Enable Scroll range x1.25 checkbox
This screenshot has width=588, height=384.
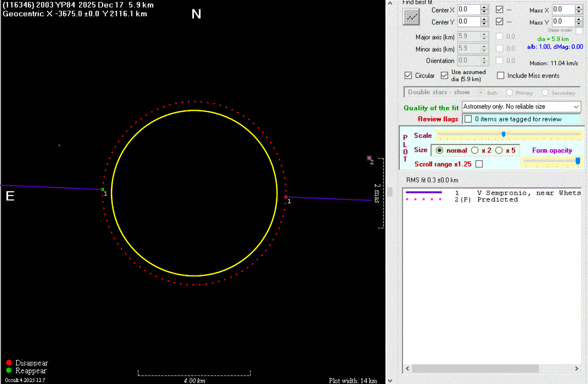click(x=479, y=164)
